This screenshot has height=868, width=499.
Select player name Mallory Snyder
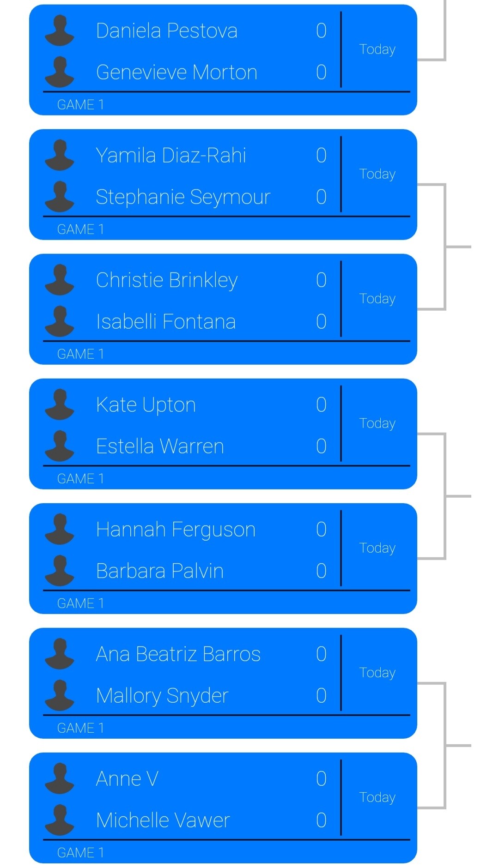(x=162, y=696)
